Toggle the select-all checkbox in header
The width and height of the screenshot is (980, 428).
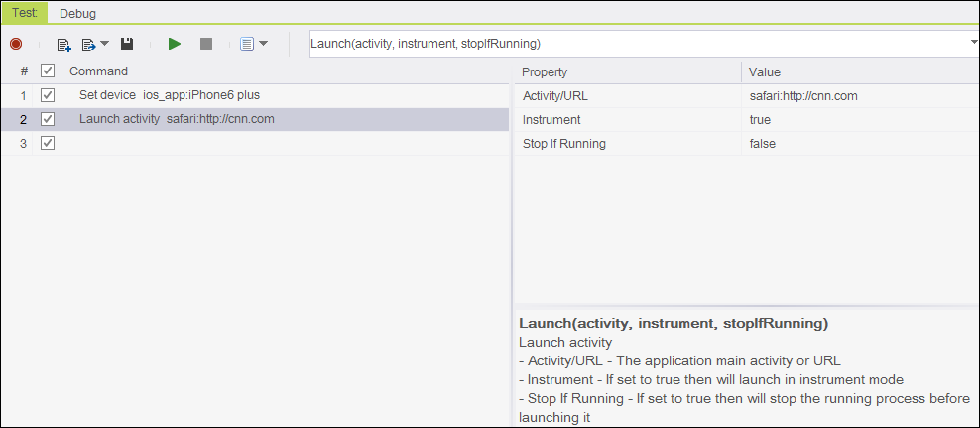point(48,71)
